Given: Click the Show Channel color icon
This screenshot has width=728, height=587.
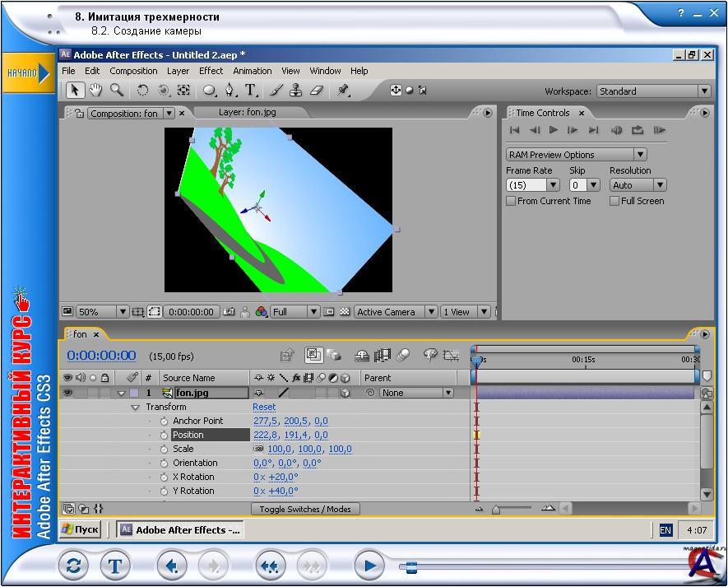Looking at the screenshot, I should [261, 312].
